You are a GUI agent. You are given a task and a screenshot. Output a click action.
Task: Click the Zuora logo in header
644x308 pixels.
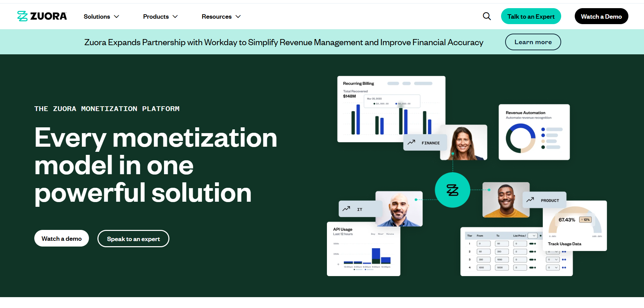point(42,16)
